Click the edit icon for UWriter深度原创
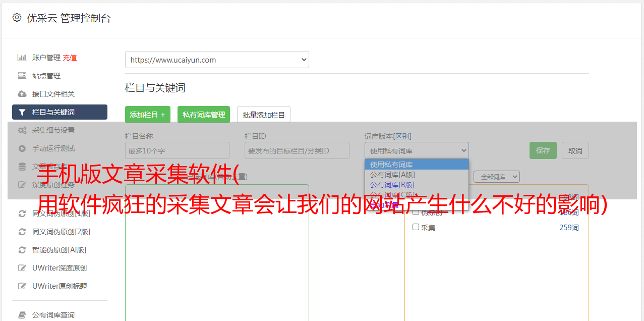This screenshot has height=321, width=644. point(22,268)
